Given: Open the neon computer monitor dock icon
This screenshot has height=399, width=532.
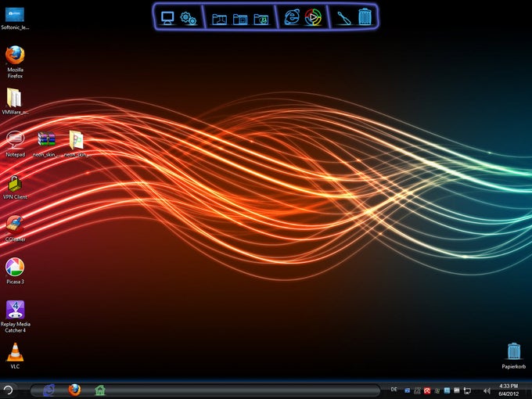Looking at the screenshot, I should pos(167,18).
